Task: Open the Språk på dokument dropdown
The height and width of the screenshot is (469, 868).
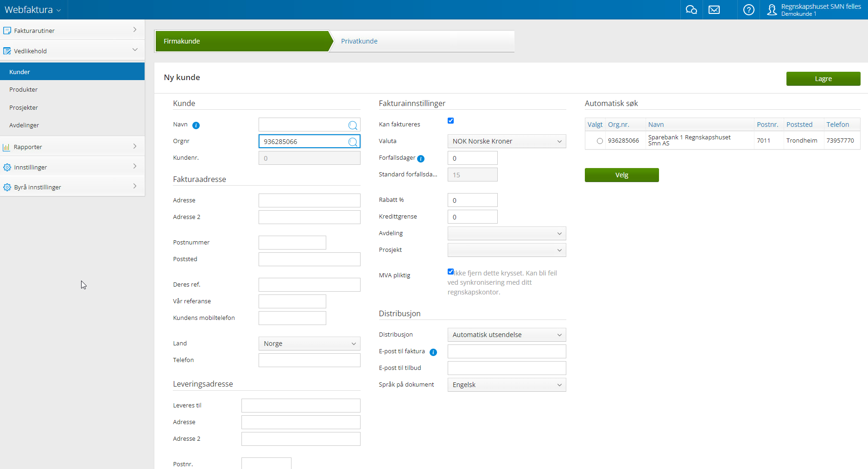Action: pos(507,385)
